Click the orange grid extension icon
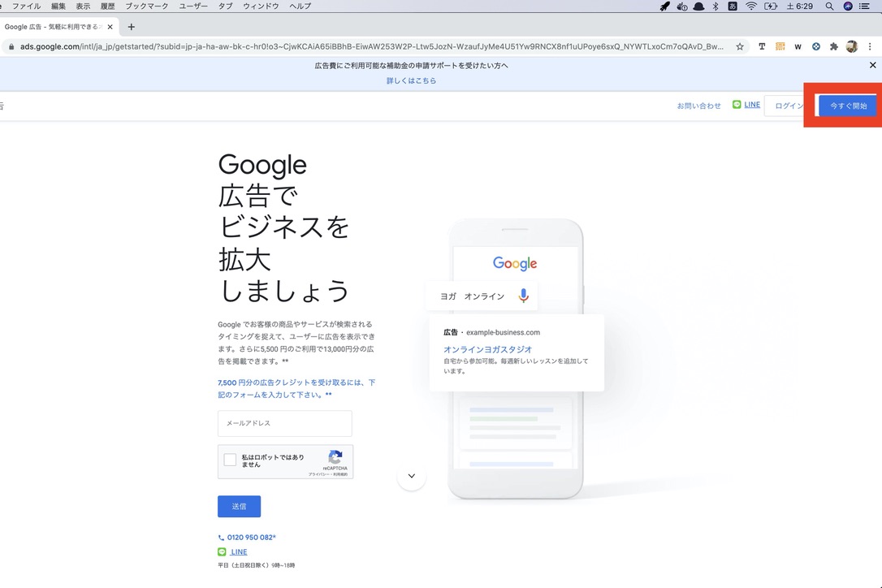The image size is (882, 588). [780, 47]
